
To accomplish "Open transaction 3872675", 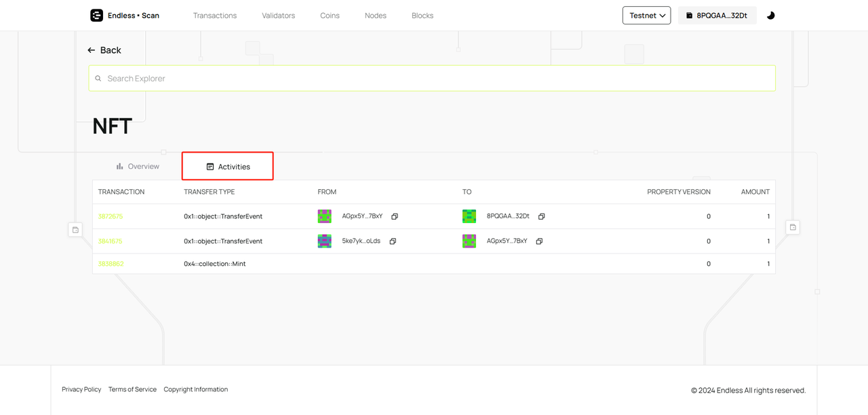I will coord(110,216).
